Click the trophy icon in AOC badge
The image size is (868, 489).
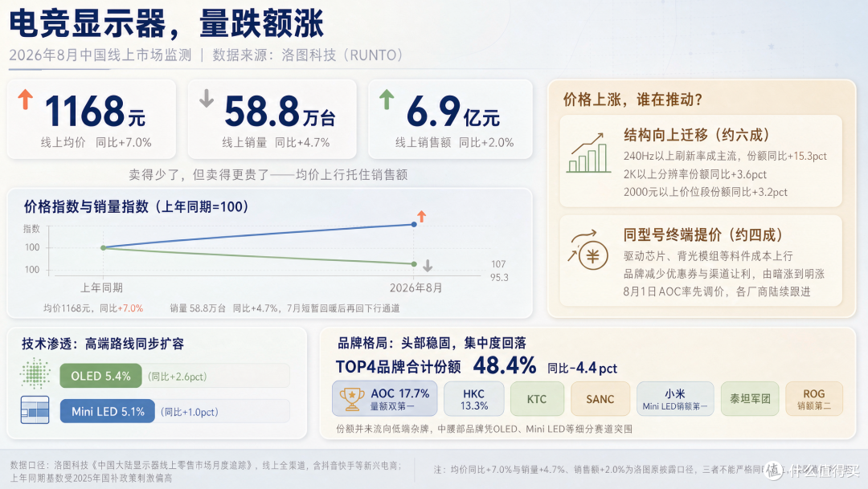(352, 399)
